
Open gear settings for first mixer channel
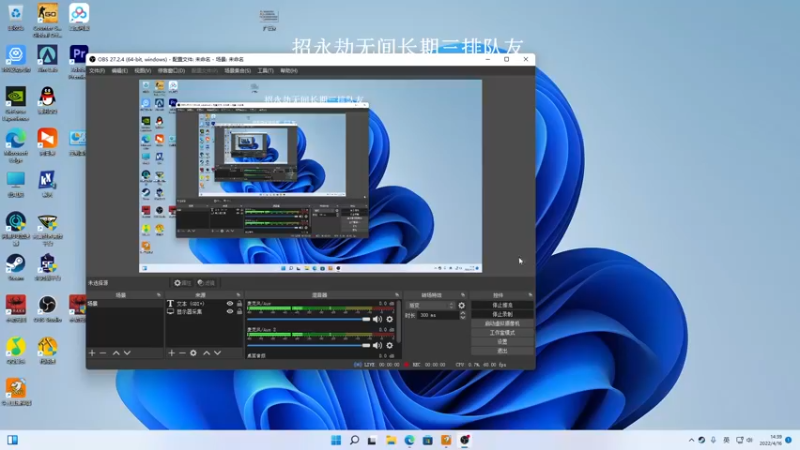(x=390, y=319)
